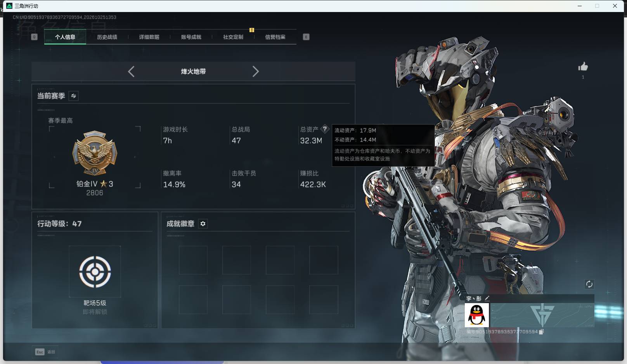
Task: Click the notification marker above 社交定制
Action: tap(252, 30)
